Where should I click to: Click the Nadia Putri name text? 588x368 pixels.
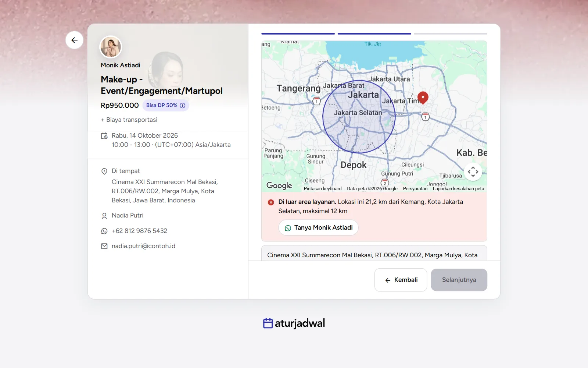pyautogui.click(x=128, y=216)
